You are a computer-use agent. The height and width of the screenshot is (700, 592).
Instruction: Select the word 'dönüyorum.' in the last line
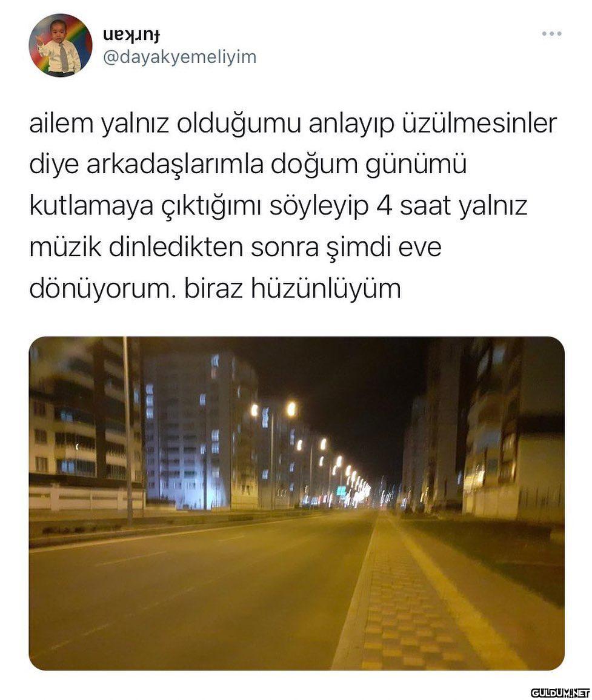point(103,289)
